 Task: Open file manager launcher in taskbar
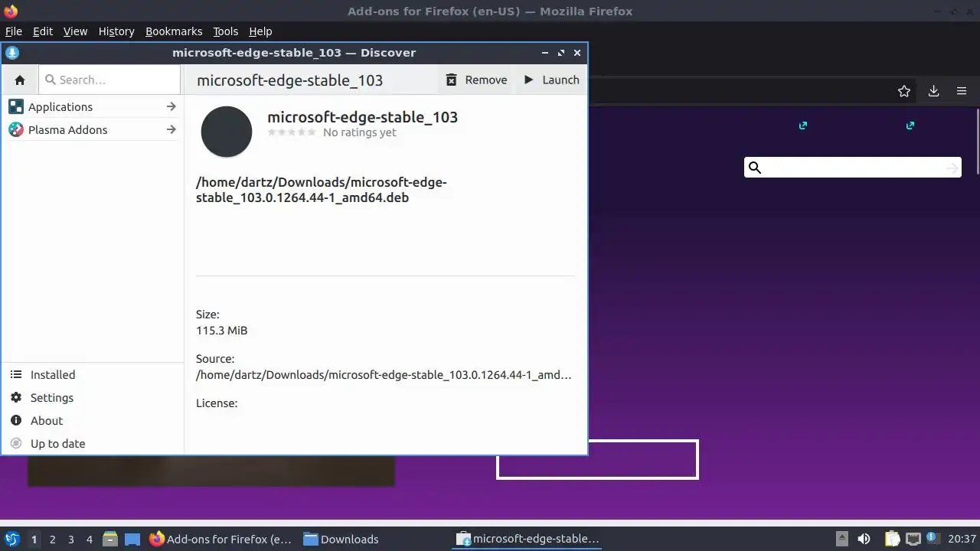(x=110, y=539)
